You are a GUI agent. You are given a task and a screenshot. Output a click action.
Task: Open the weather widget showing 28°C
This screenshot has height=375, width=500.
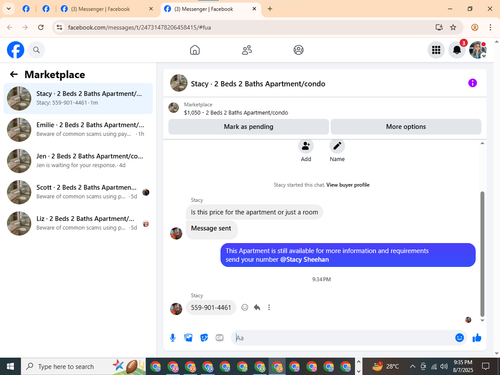[385, 367]
